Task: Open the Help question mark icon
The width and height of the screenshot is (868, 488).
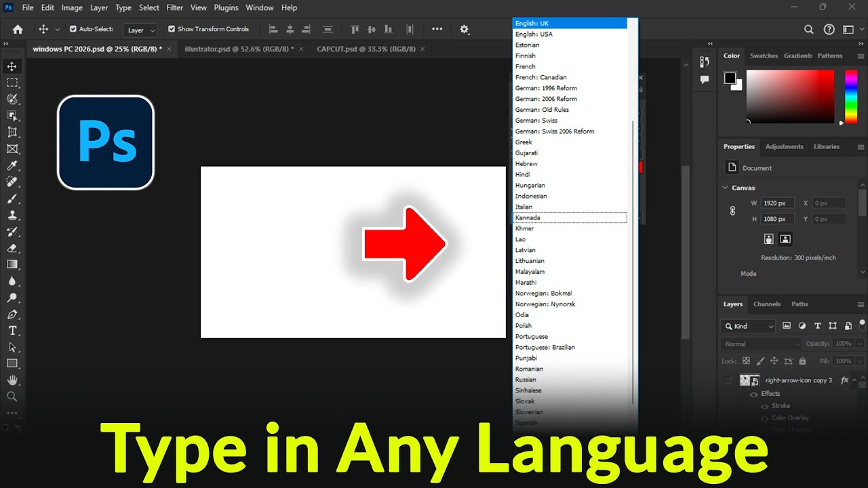Action: [829, 29]
